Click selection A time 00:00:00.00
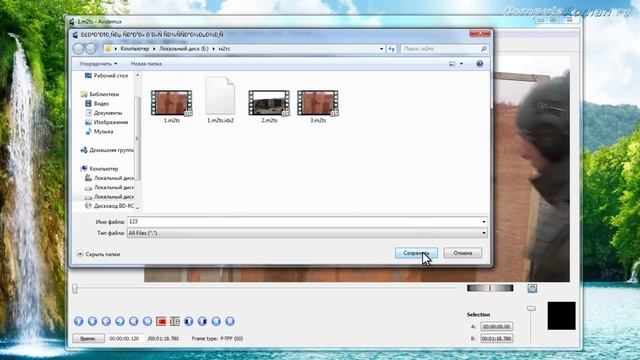This screenshot has width=640, height=360. click(x=496, y=327)
